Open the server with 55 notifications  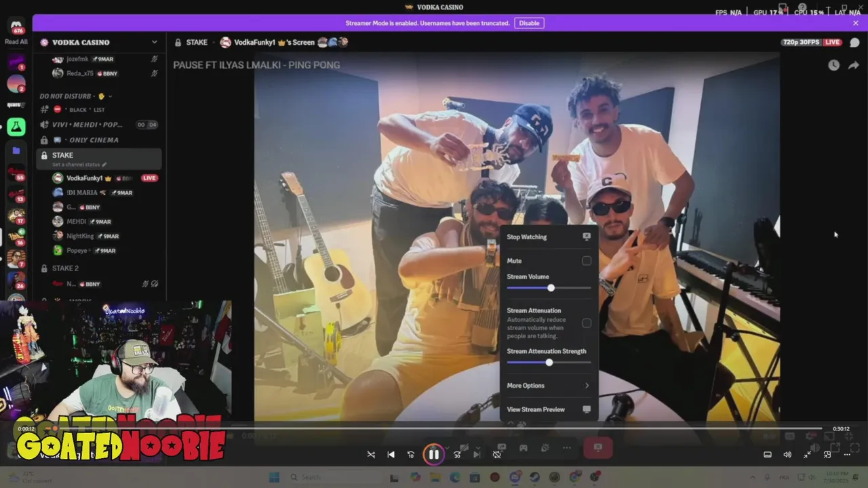[x=16, y=174]
